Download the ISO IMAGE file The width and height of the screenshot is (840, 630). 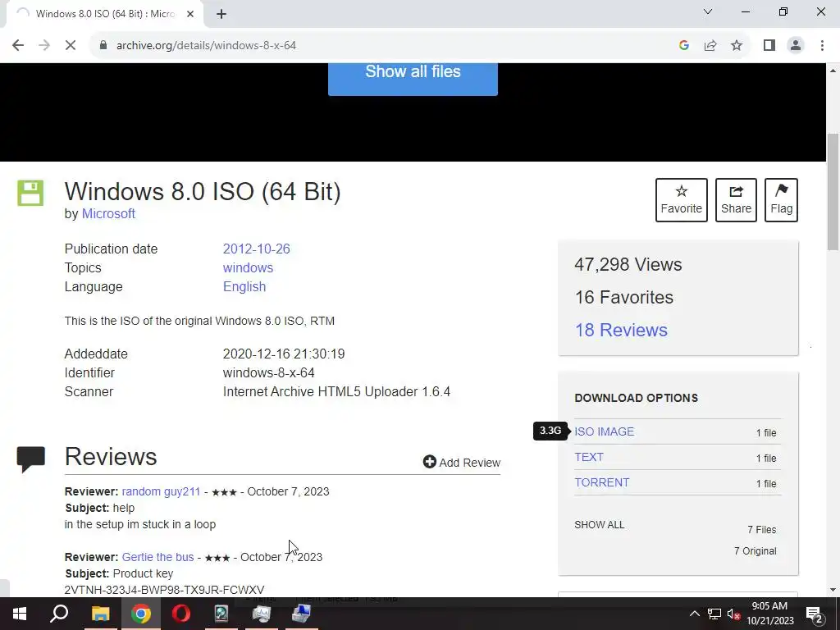[x=605, y=431]
